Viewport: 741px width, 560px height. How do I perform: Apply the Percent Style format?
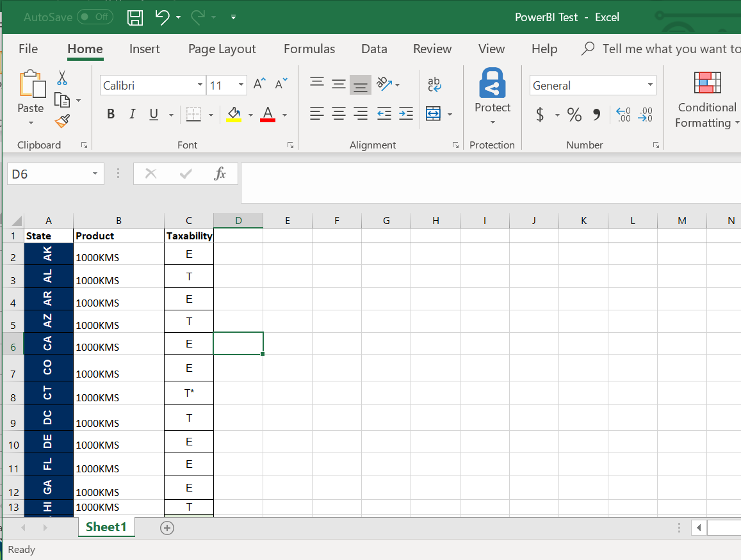(574, 115)
